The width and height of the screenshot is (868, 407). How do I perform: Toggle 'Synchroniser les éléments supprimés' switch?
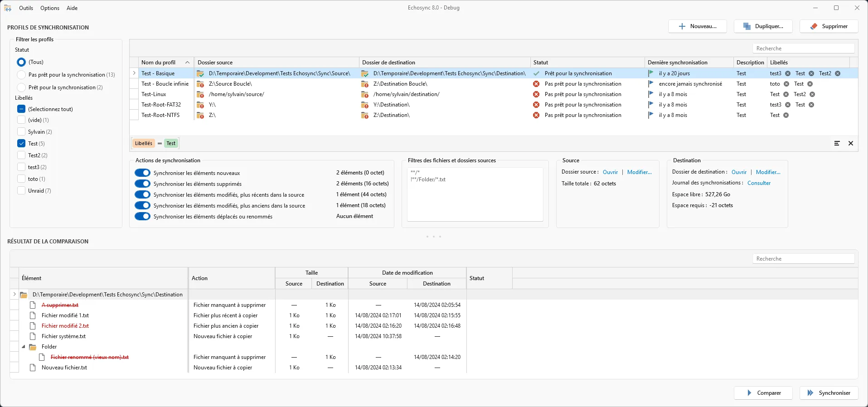click(x=142, y=184)
